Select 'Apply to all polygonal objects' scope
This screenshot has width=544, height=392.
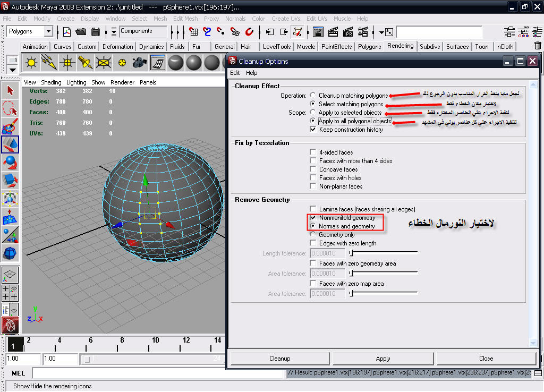[313, 121]
